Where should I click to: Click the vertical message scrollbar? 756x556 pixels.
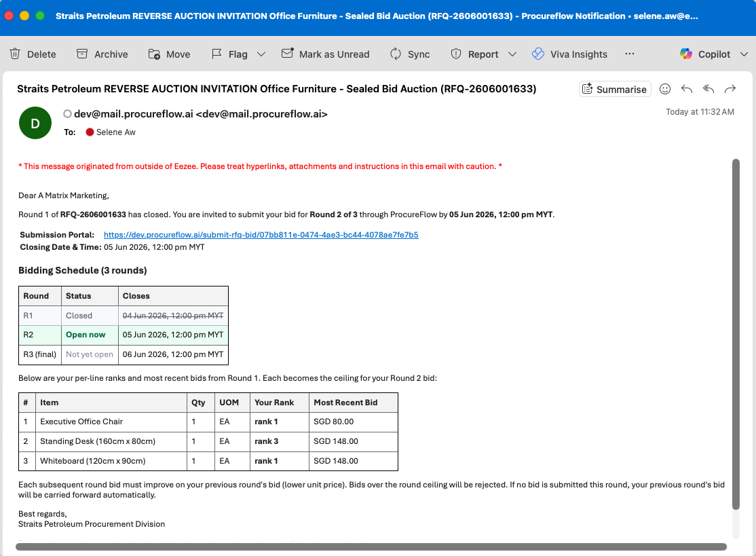[735, 334]
